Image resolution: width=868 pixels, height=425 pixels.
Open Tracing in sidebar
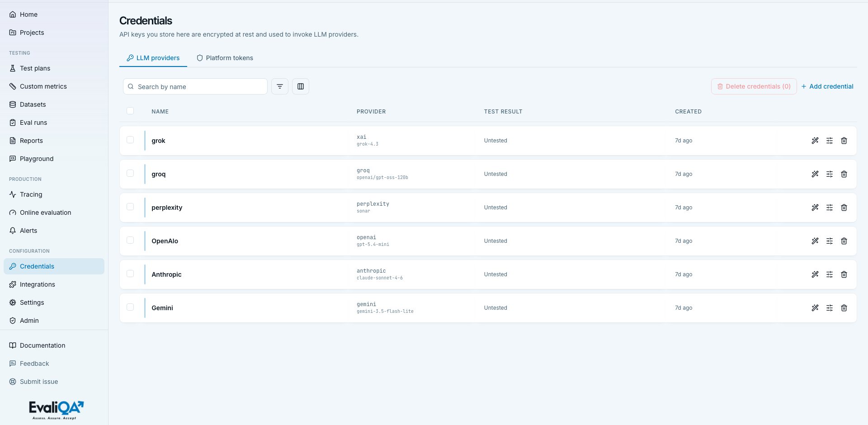(x=54, y=194)
